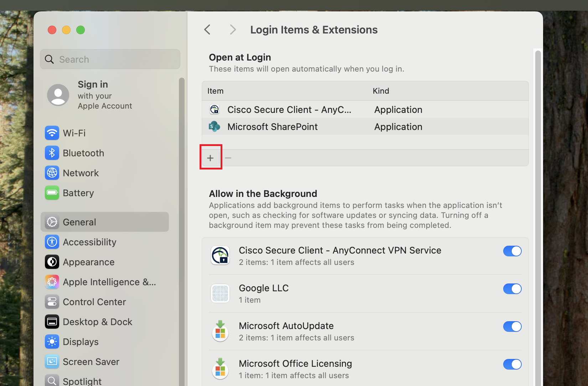Open Bluetooth settings from sidebar icon
The image size is (588, 386).
click(52, 153)
